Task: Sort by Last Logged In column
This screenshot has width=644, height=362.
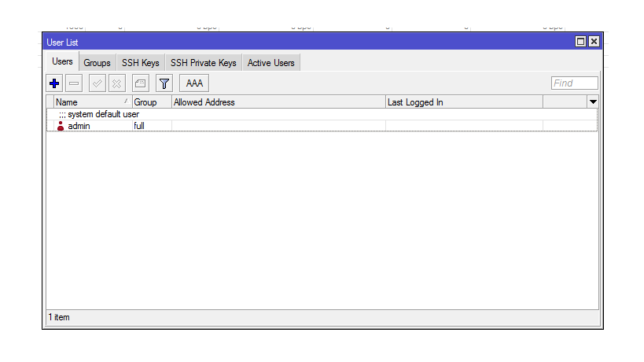Action: point(464,102)
